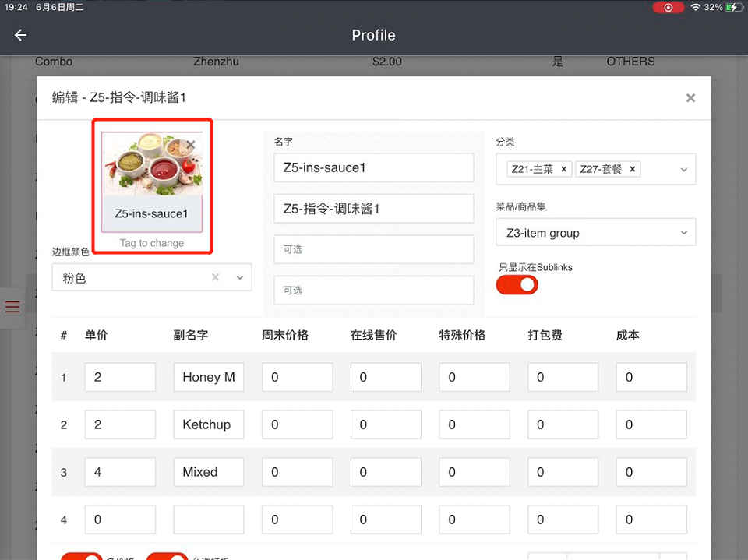748x560 pixels.
Task: Toggle 只显示在Sublinks switch
Action: tap(517, 285)
